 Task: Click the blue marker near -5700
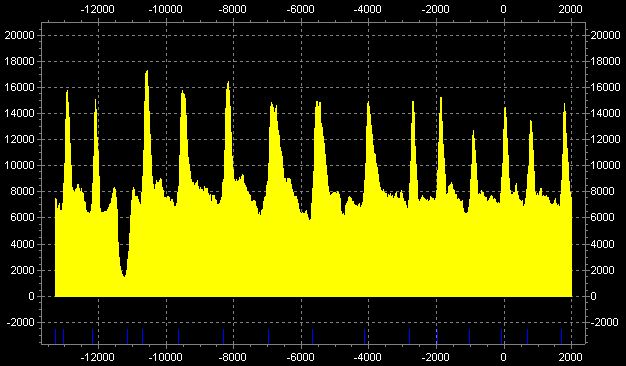tap(313, 336)
